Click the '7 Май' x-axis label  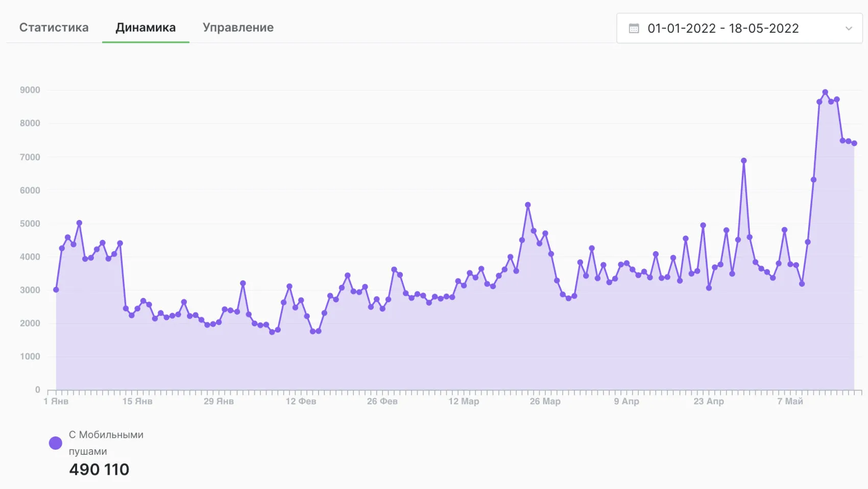[x=790, y=401]
